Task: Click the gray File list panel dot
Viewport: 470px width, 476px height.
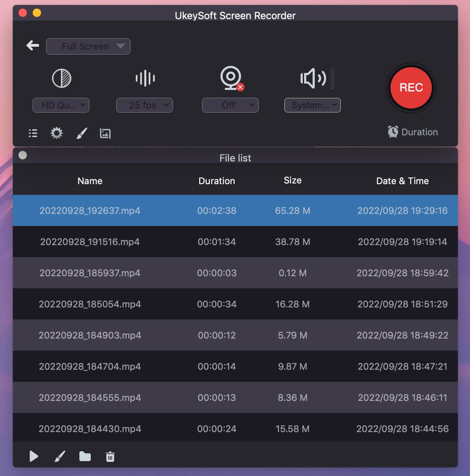Action: [23, 155]
